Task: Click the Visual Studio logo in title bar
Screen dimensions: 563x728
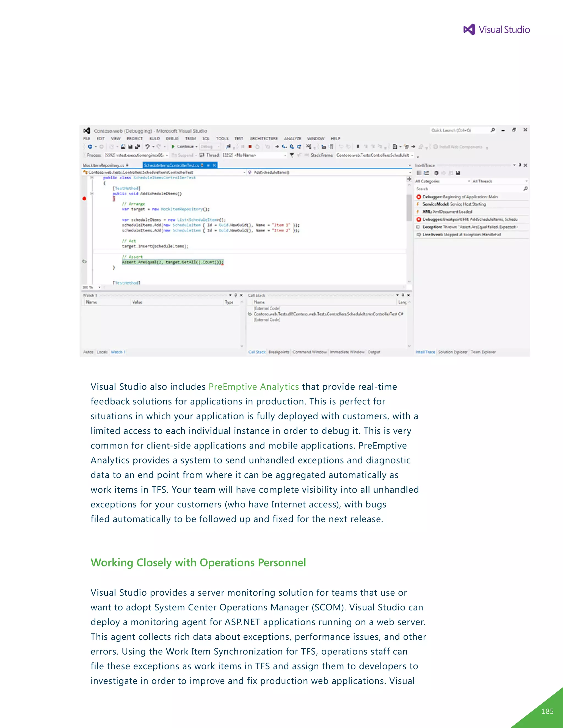Action: [x=87, y=131]
